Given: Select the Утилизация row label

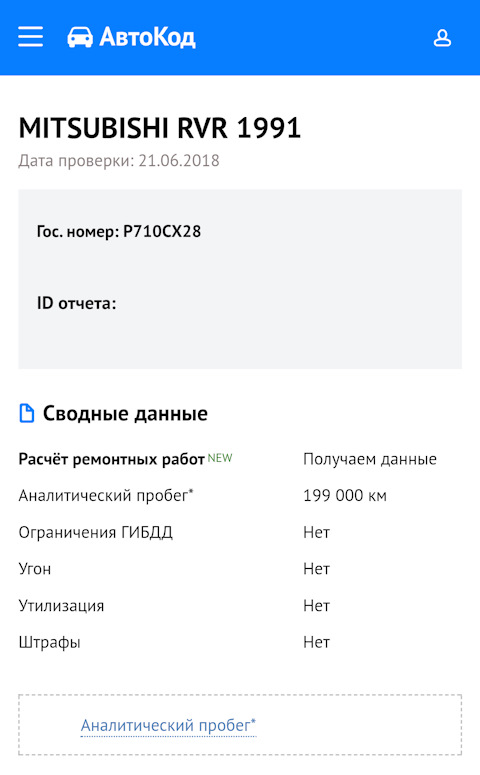Looking at the screenshot, I should [61, 605].
